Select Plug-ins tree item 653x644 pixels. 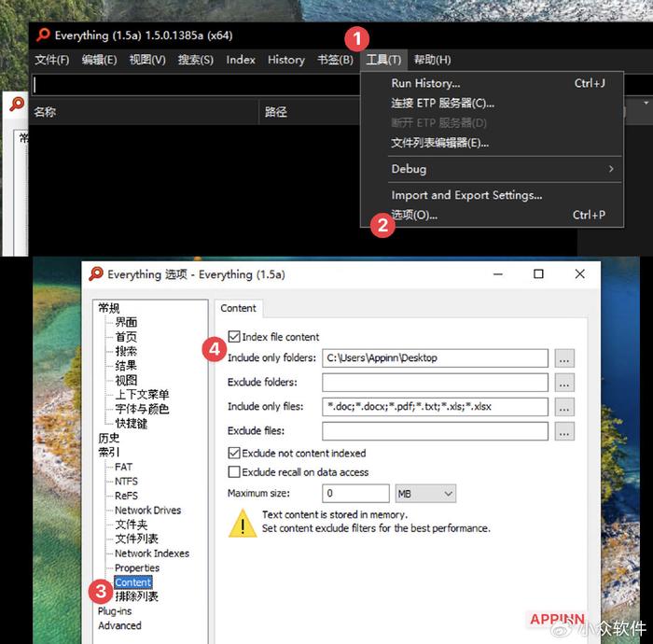tap(115, 611)
